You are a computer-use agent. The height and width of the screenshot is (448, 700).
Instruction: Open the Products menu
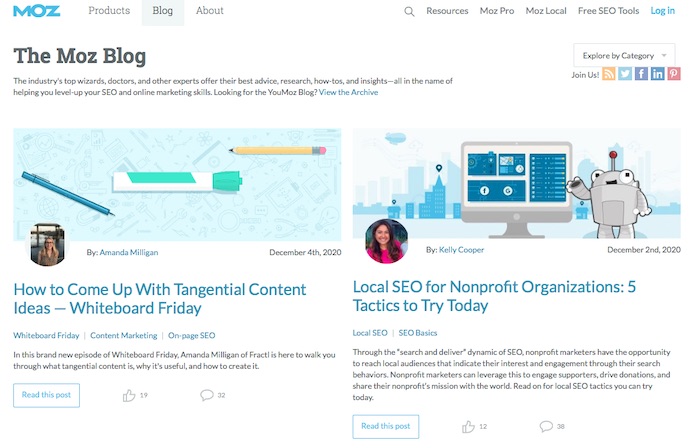109,11
